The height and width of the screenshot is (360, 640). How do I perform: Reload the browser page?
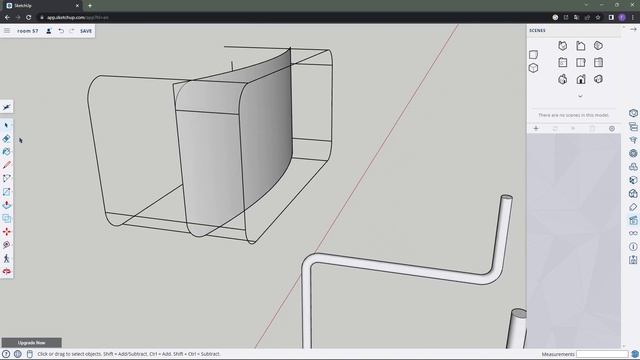[29, 17]
